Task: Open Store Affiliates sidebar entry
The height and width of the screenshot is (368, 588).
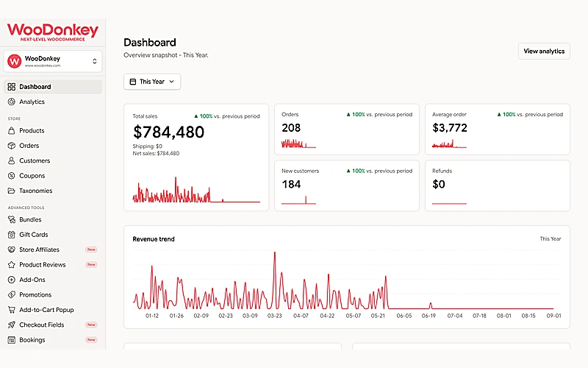Action: pos(53,250)
